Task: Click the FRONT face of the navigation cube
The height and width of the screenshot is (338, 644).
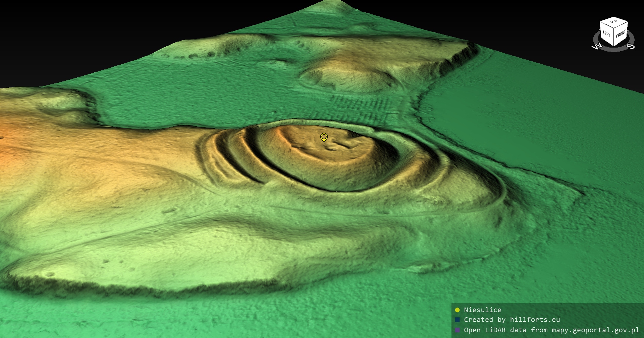Action: [621, 34]
